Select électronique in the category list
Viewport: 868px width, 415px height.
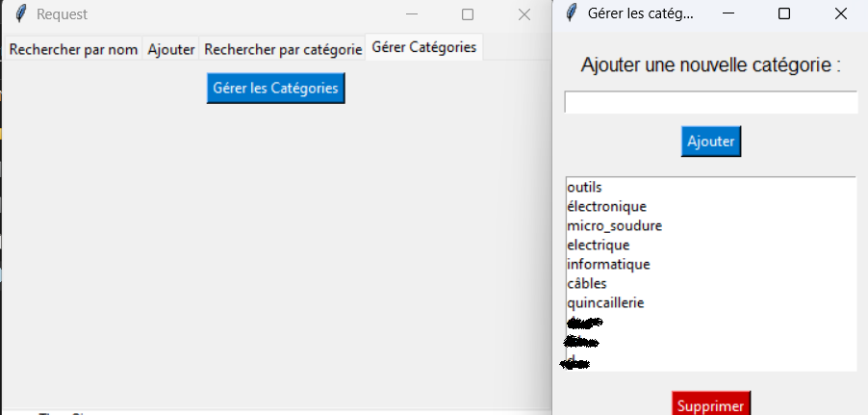[606, 206]
